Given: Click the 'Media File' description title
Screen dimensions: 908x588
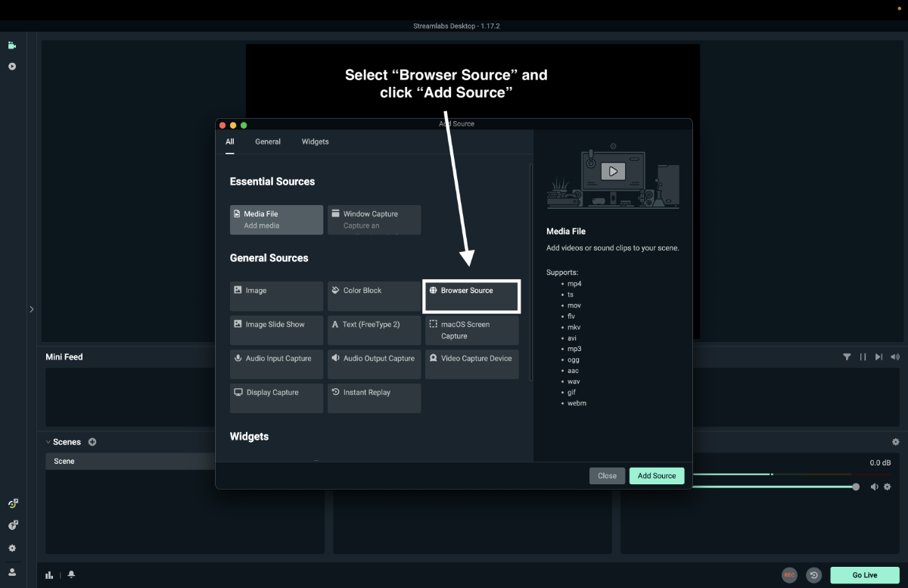Looking at the screenshot, I should (x=566, y=232).
